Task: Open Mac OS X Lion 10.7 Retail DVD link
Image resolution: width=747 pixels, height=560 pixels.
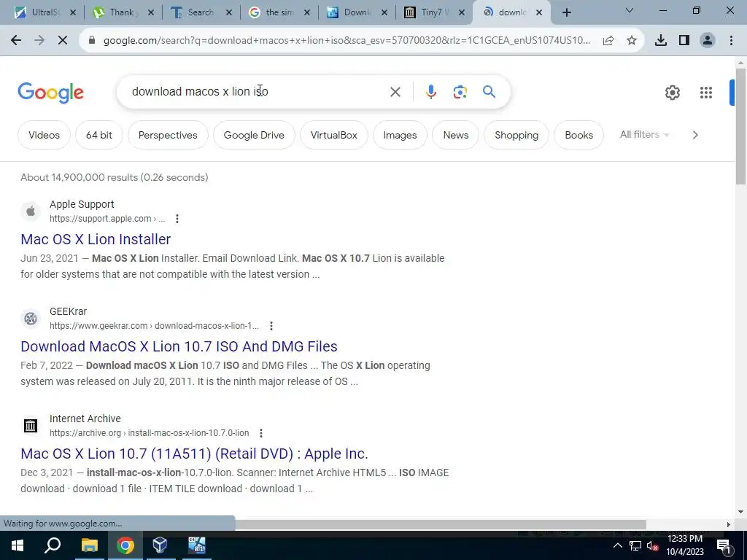Action: [x=194, y=454]
